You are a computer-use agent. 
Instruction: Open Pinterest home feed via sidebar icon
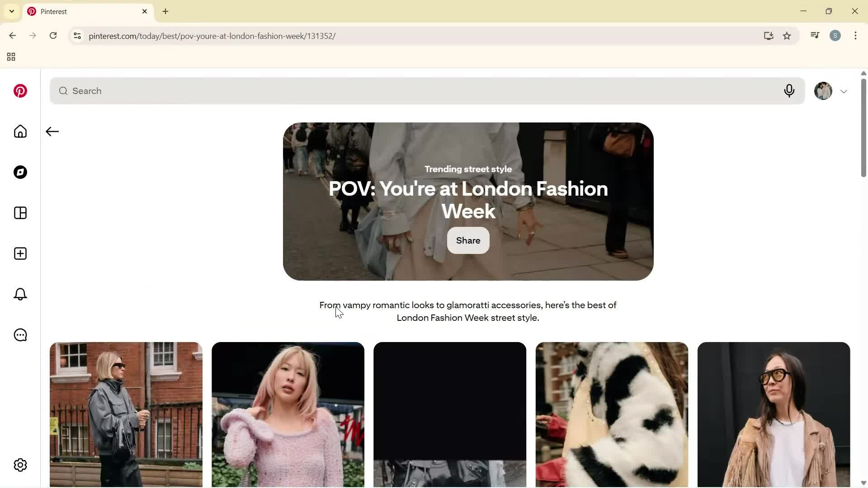[20, 131]
